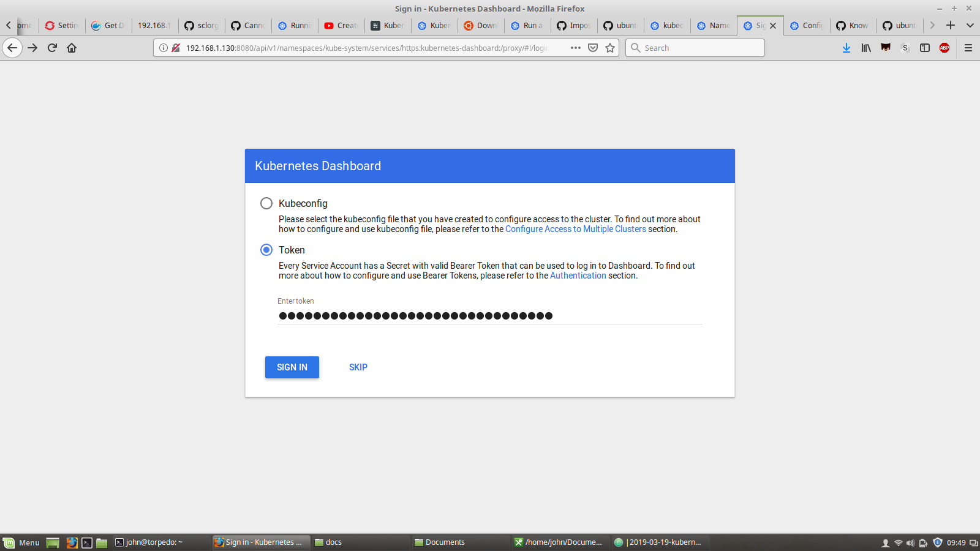Switch to /home/john/Docume... taskbar window
980x551 pixels.
560,542
